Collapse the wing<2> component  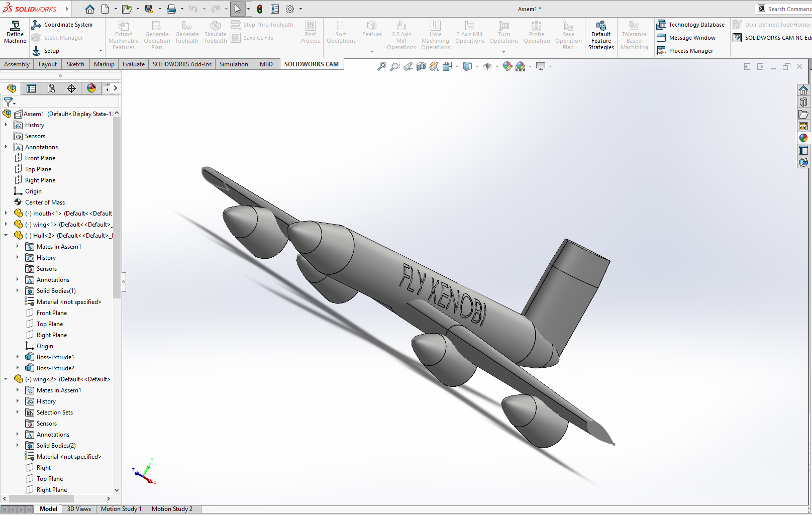pos(6,379)
